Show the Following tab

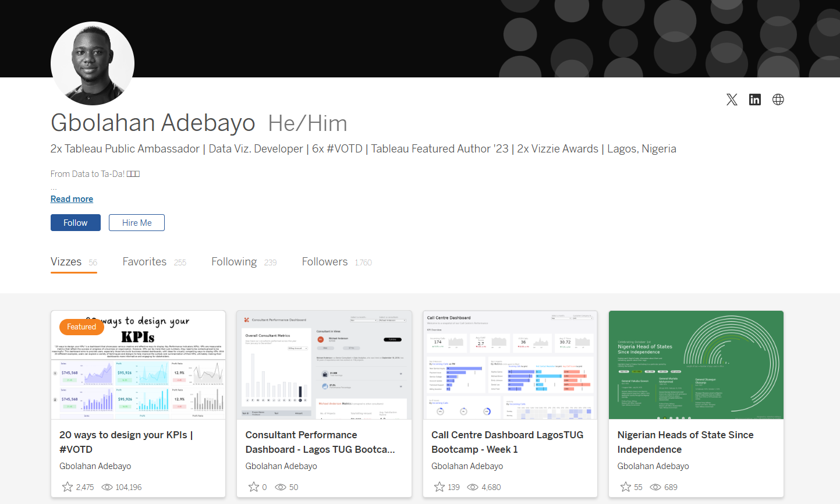pos(234,262)
